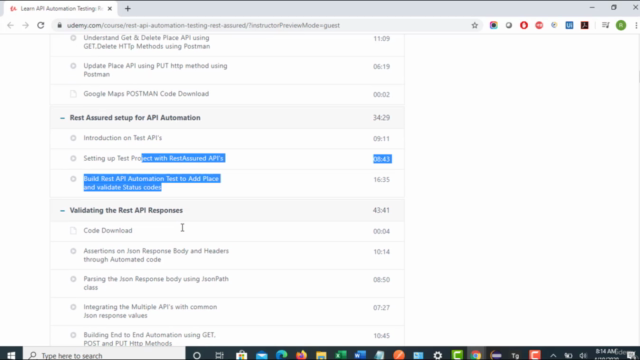Image resolution: width=640 pixels, height=360 pixels.
Task: Open Introduction on Test API's lecture
Action: point(122,138)
